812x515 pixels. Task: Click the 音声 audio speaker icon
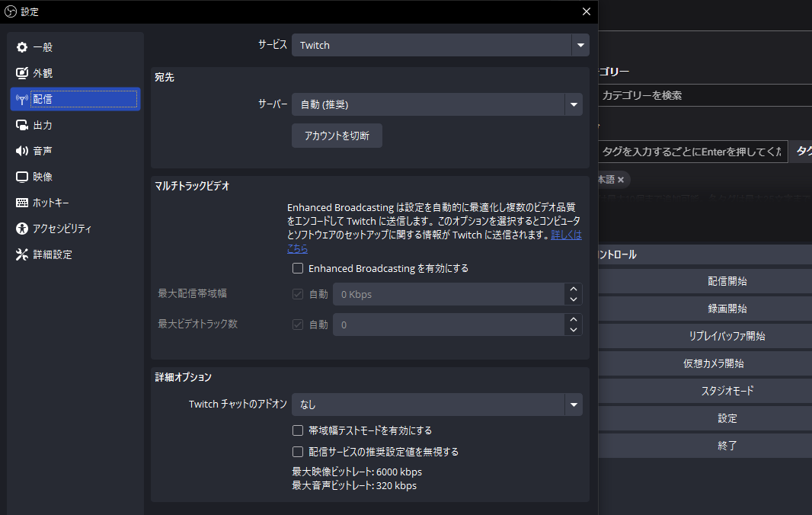(x=21, y=150)
